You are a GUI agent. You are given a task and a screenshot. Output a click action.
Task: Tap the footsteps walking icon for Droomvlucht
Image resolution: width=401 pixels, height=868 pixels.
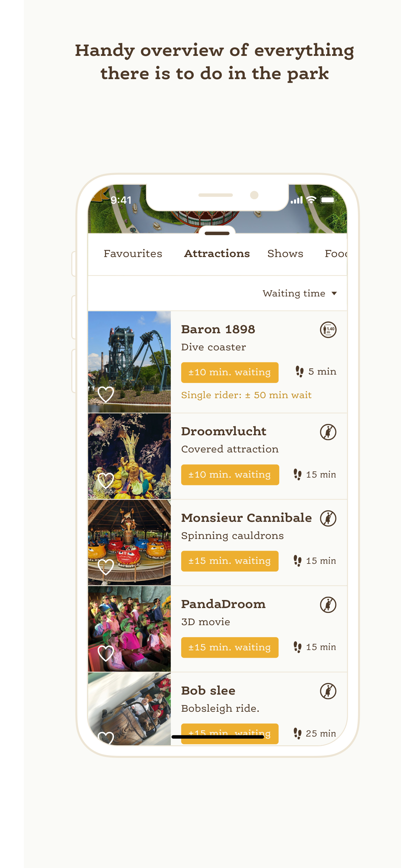[297, 474]
